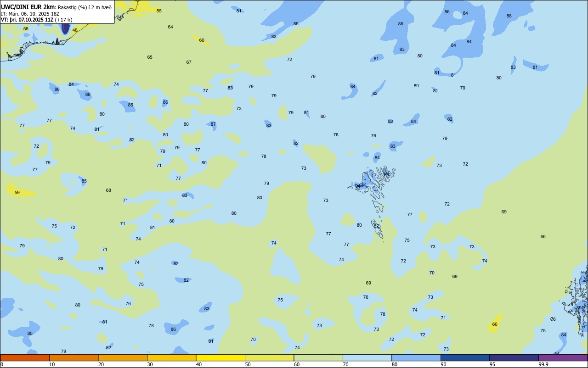Select the humidity value '68' on the map
This screenshot has height=368, width=588.
(x=108, y=190)
